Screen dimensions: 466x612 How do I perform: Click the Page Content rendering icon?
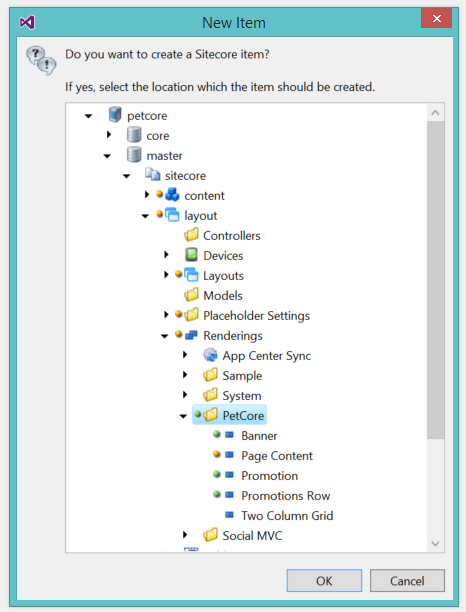pyautogui.click(x=229, y=454)
